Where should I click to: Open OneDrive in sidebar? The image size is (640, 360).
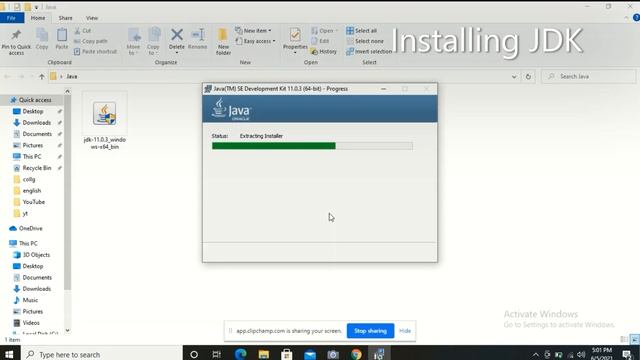[30, 229]
